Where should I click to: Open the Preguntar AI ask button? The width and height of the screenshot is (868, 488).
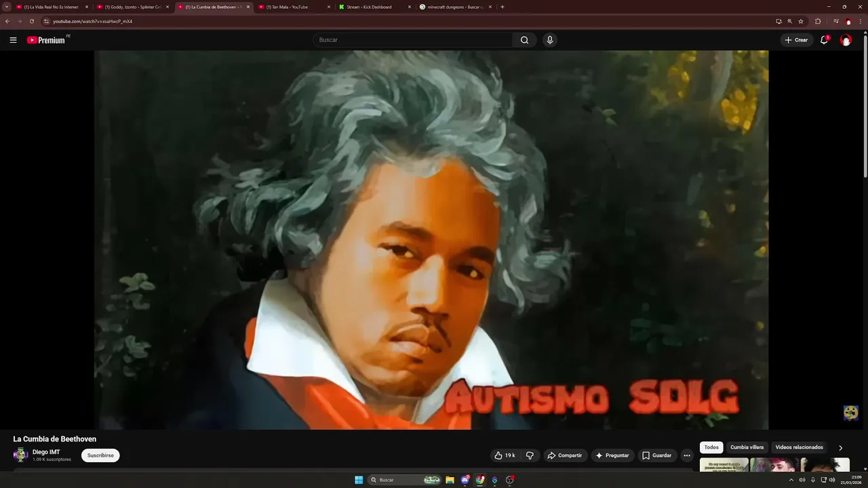[x=612, y=455]
